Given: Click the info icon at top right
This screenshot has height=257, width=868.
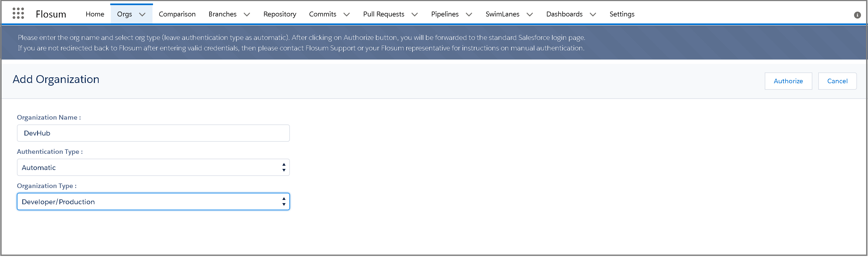Looking at the screenshot, I should coord(857,15).
